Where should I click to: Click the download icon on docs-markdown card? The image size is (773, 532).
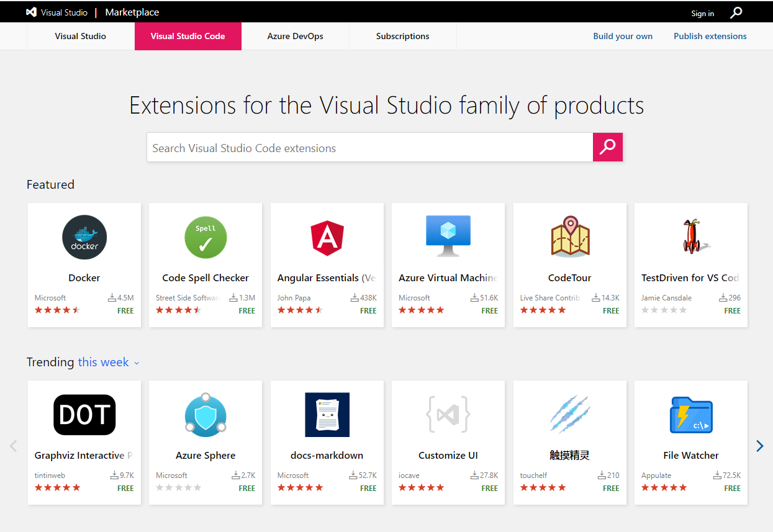[x=354, y=476]
